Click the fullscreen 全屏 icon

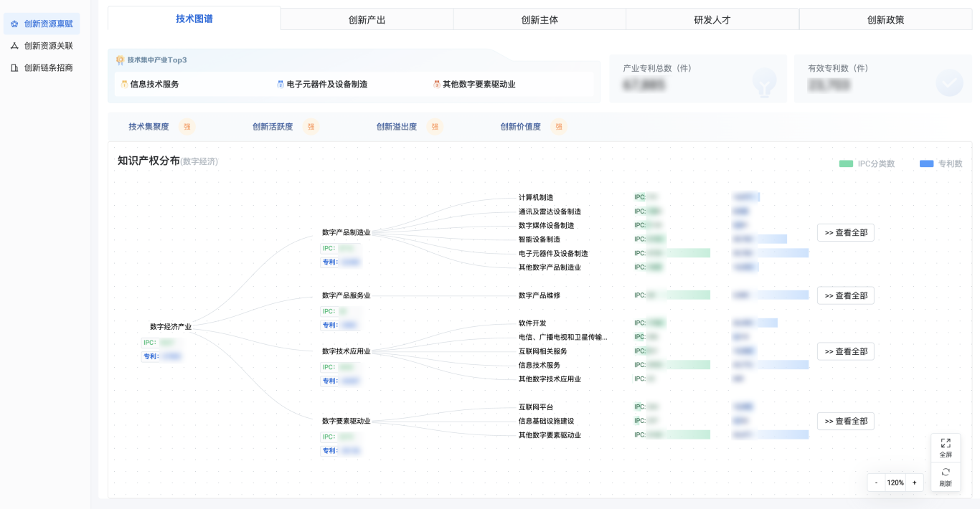[946, 443]
